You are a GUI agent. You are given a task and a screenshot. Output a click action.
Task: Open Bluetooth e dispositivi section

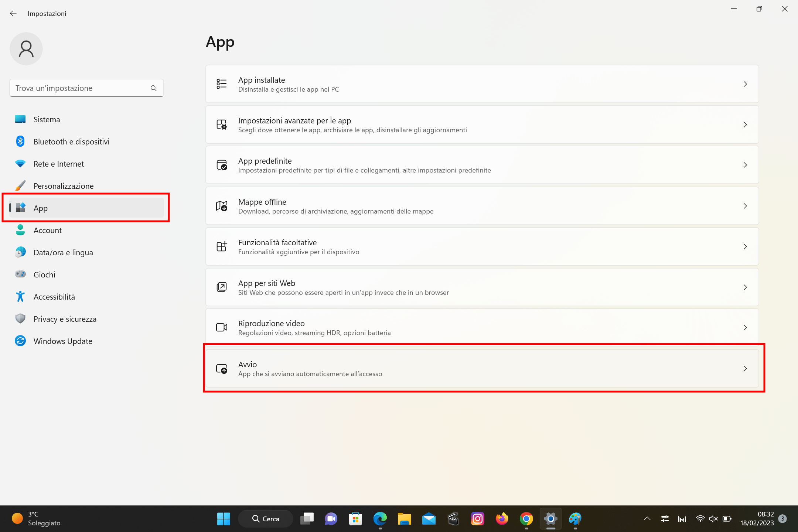coord(71,142)
